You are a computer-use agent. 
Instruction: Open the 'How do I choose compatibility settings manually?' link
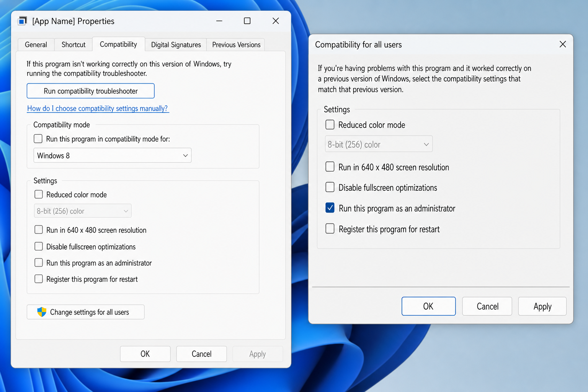[x=98, y=109]
